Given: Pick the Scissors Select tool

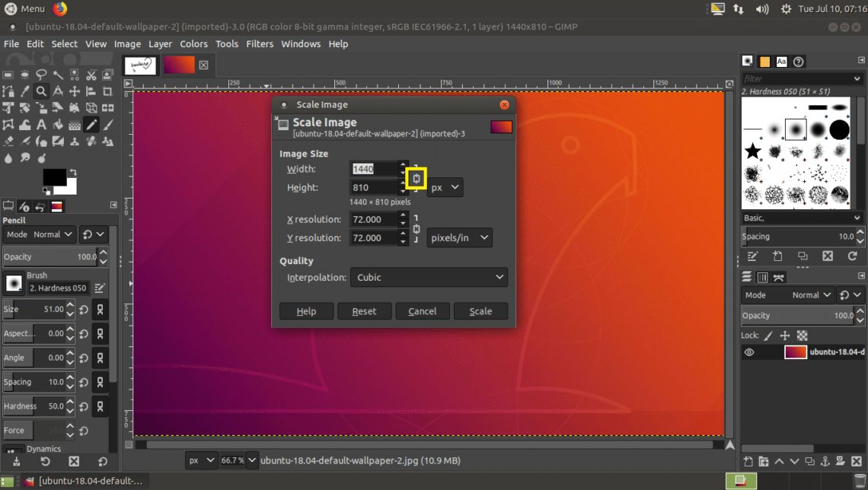Looking at the screenshot, I should (x=91, y=75).
